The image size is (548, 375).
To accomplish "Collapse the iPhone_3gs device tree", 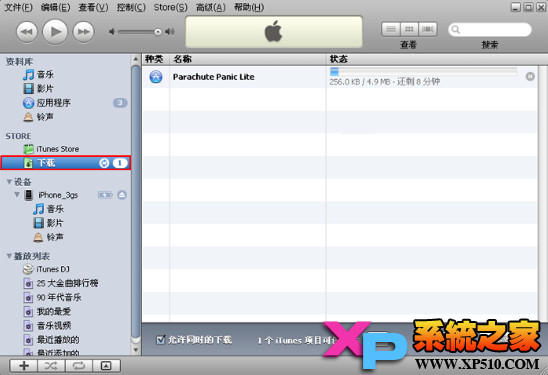I will 17,194.
